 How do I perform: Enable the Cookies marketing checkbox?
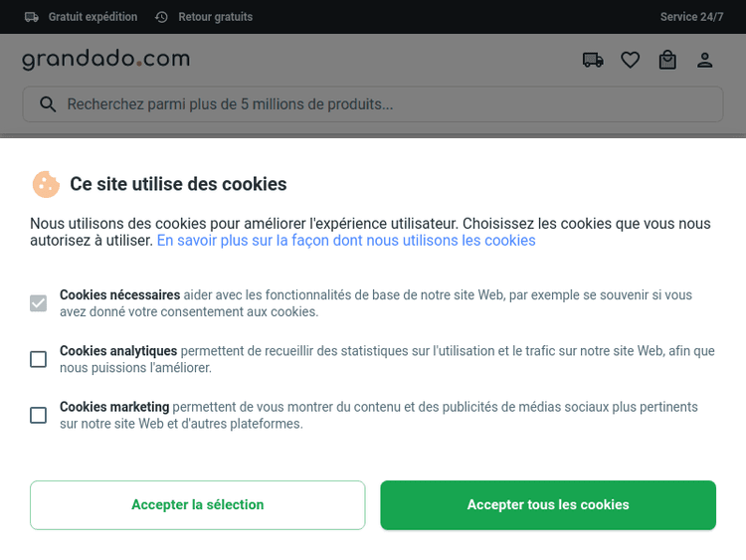click(38, 415)
